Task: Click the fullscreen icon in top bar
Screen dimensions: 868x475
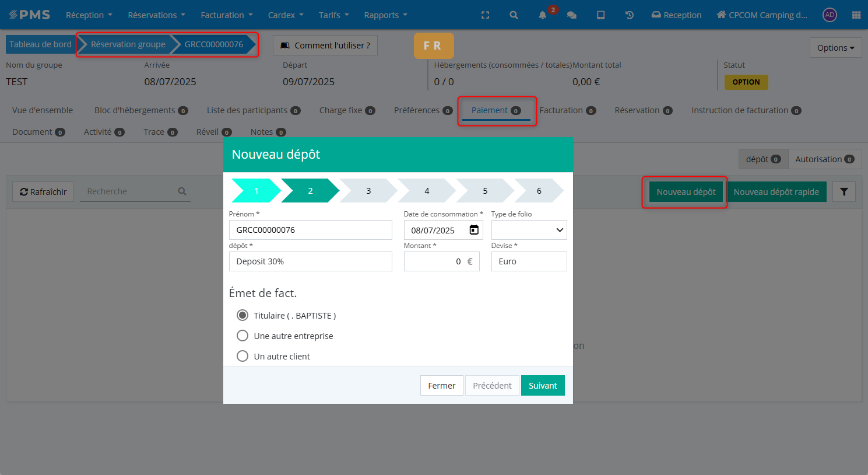Action: tap(485, 15)
